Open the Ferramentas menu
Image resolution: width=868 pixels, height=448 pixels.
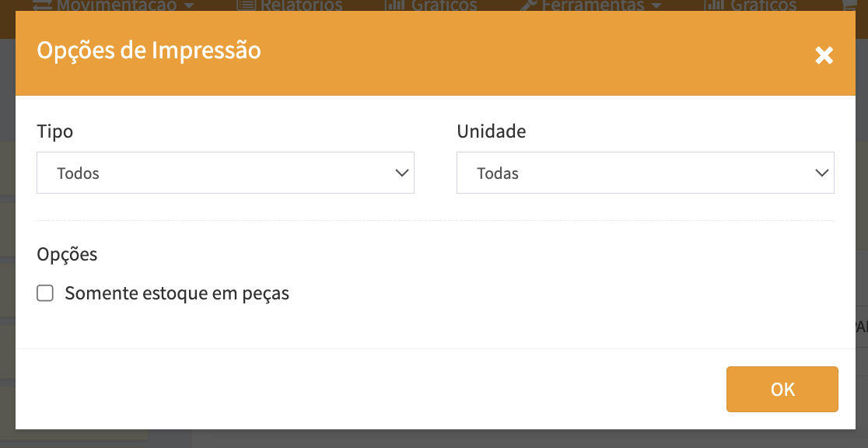(x=594, y=5)
